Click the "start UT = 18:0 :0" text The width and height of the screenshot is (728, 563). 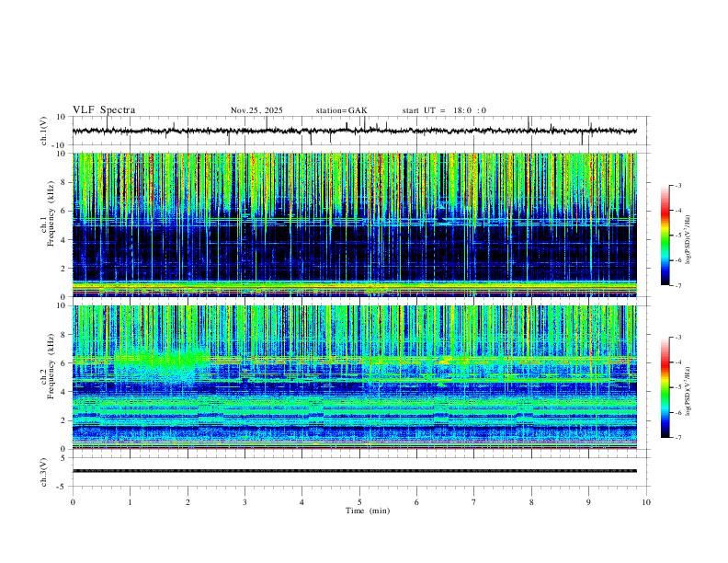(444, 110)
